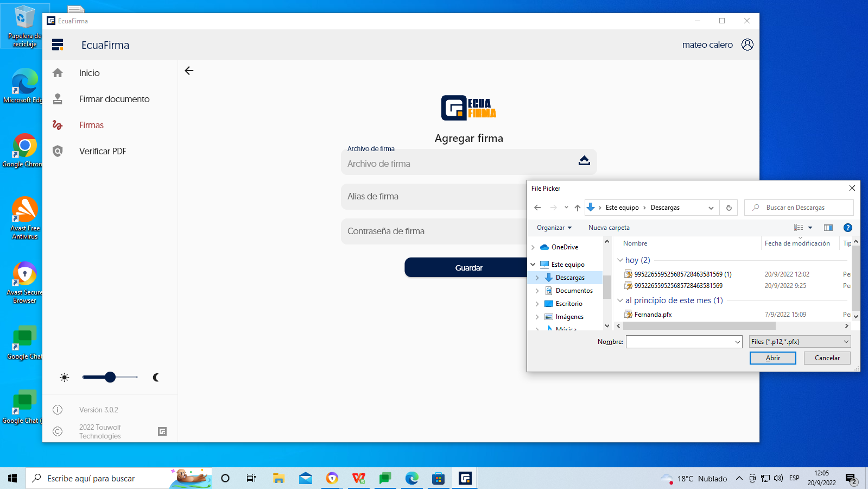Open Verificar PDF section
Viewport: 868px width, 489px height.
pyautogui.click(x=103, y=151)
